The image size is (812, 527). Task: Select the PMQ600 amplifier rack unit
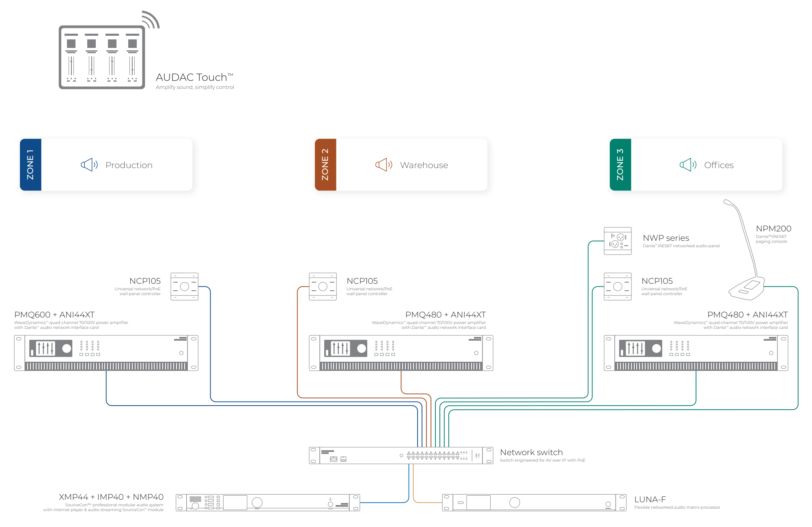[x=106, y=353]
